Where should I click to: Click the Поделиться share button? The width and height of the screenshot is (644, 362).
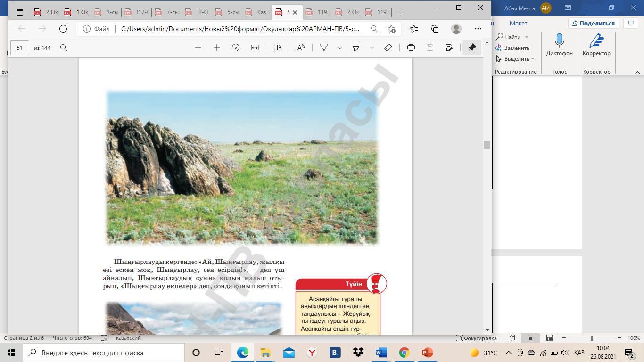[x=593, y=23]
